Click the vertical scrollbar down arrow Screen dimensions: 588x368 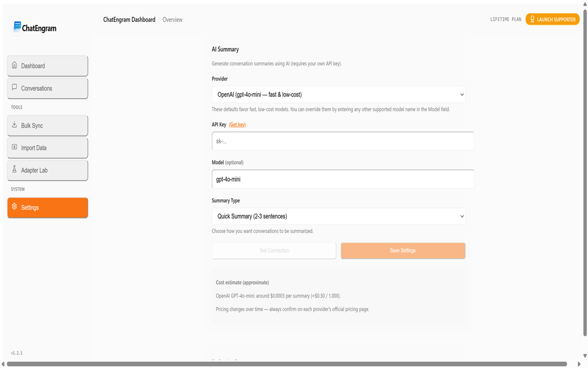coord(585,356)
